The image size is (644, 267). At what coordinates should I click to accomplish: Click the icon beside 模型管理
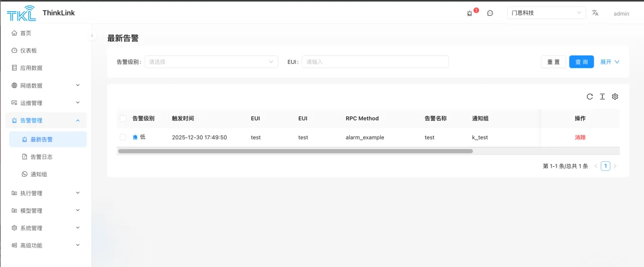[x=15, y=211]
